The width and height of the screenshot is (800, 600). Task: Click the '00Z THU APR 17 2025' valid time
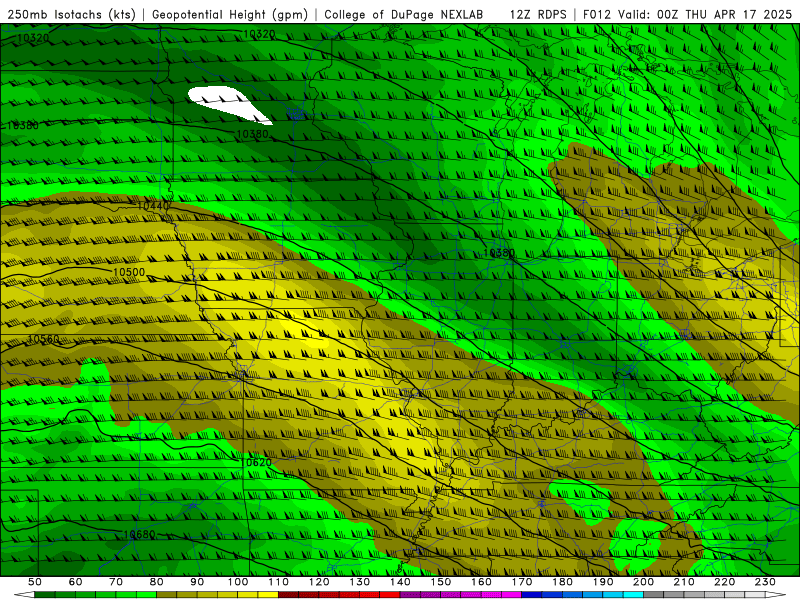pos(724,15)
